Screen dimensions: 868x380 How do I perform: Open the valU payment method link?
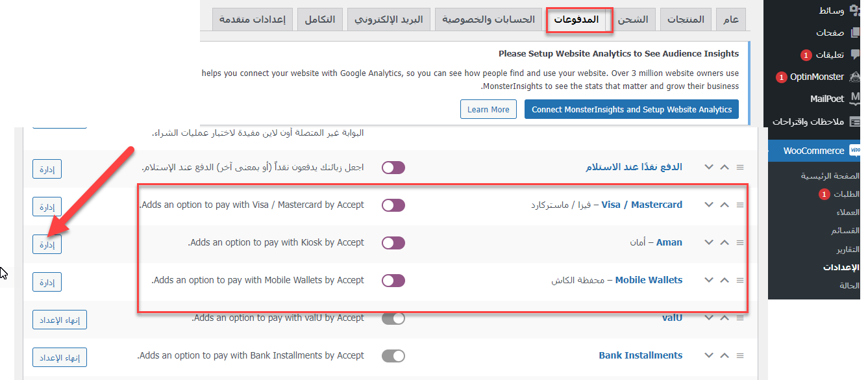pos(672,318)
